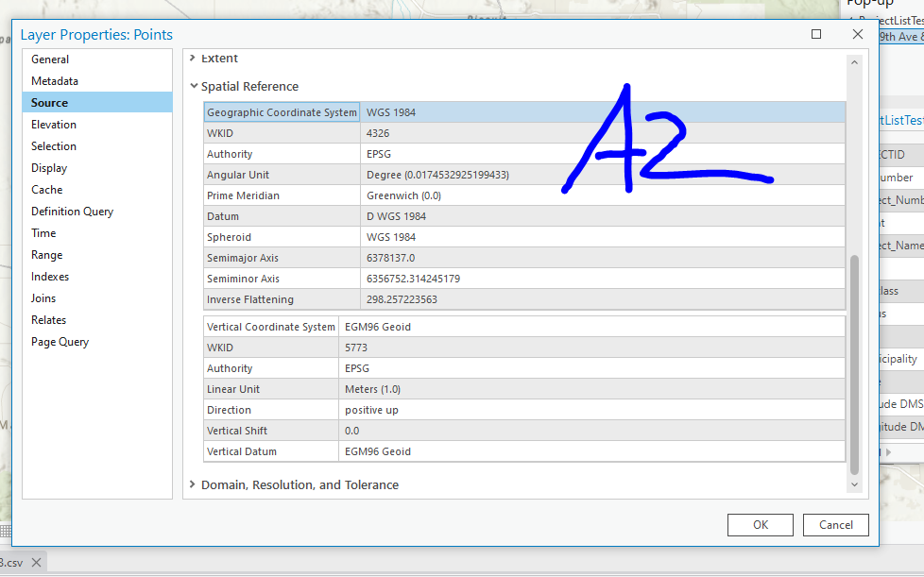Open the Indexes page
The image size is (924, 577).
(97, 277)
